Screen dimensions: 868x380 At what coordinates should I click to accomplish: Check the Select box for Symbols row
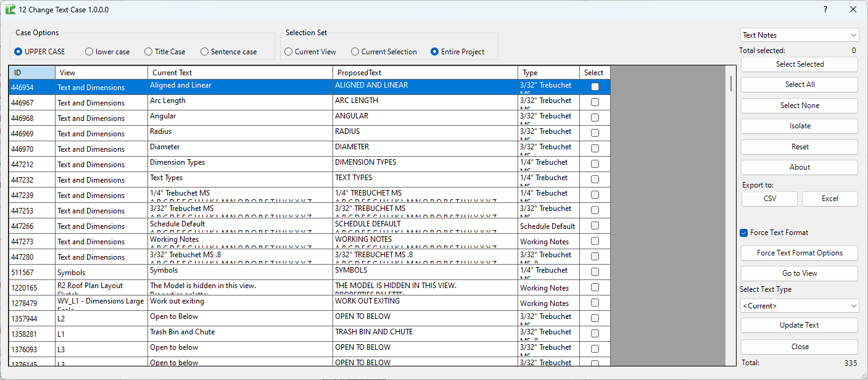click(x=595, y=272)
